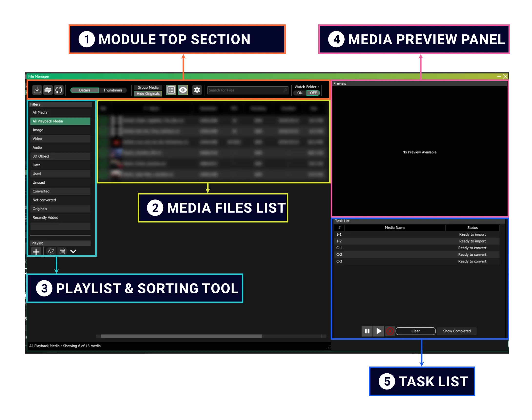Open settings with the gear icon
The height and width of the screenshot is (420, 532).
197,90
